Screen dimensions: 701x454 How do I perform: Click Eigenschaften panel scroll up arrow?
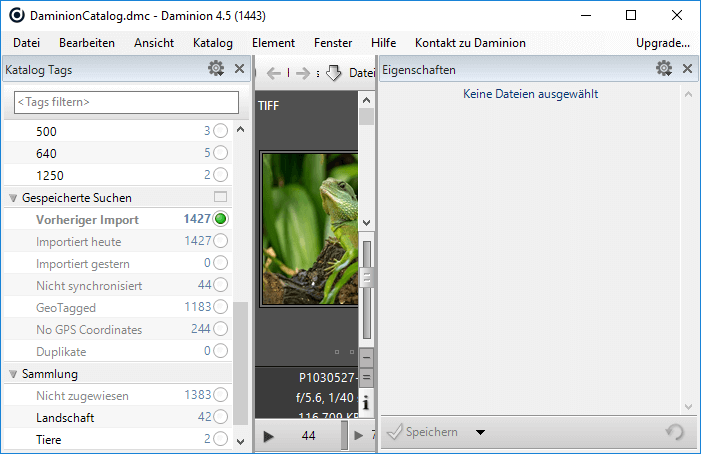[688, 94]
